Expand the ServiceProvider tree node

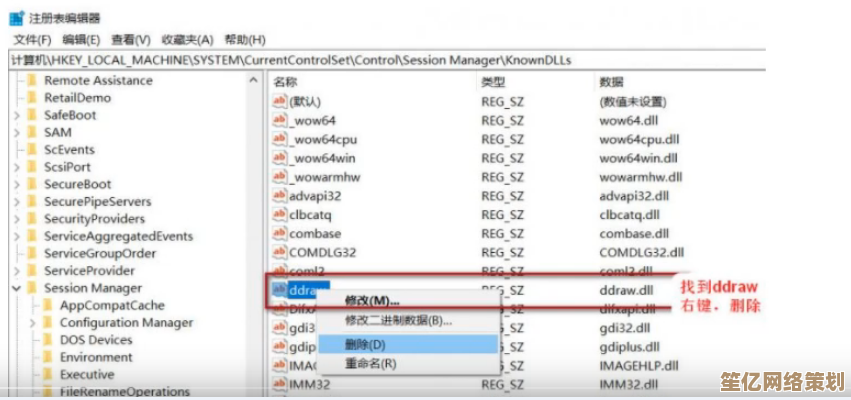click(16, 271)
